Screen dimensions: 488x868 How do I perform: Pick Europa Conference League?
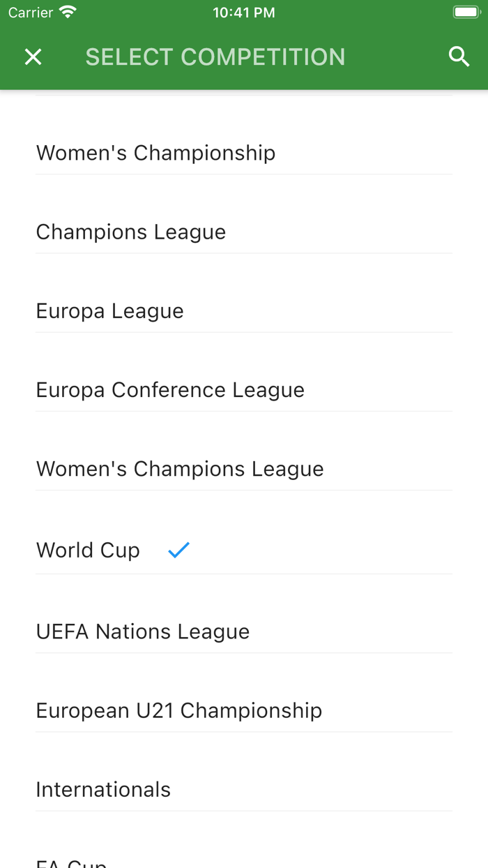[170, 389]
